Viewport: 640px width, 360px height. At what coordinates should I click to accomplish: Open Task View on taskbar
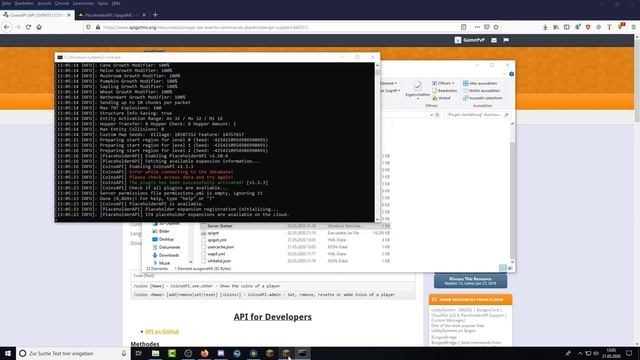click(139, 353)
